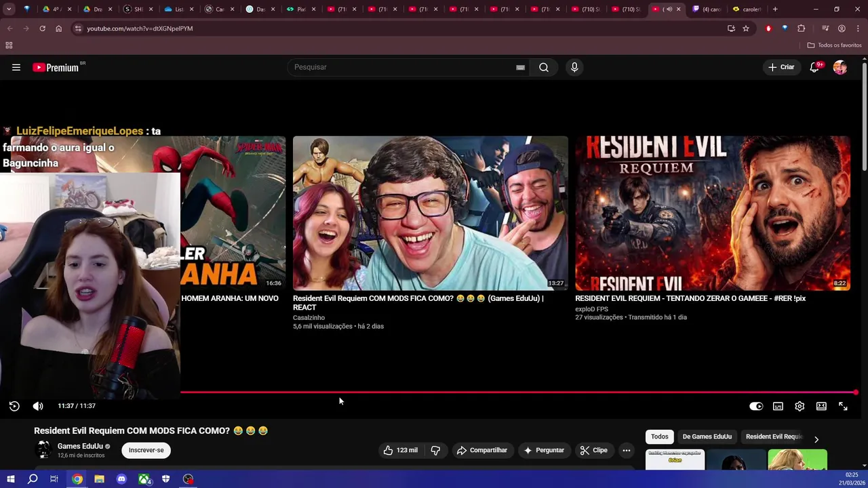Select the Resident Evil Requiem chip
Screen dimensions: 868x488
pyautogui.click(x=774, y=436)
